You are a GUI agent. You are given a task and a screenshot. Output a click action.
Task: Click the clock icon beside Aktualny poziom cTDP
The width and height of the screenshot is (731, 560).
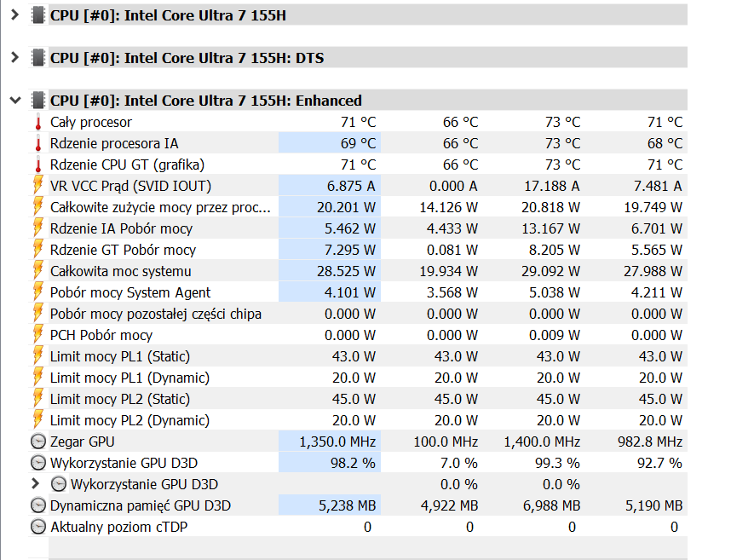pos(37,527)
